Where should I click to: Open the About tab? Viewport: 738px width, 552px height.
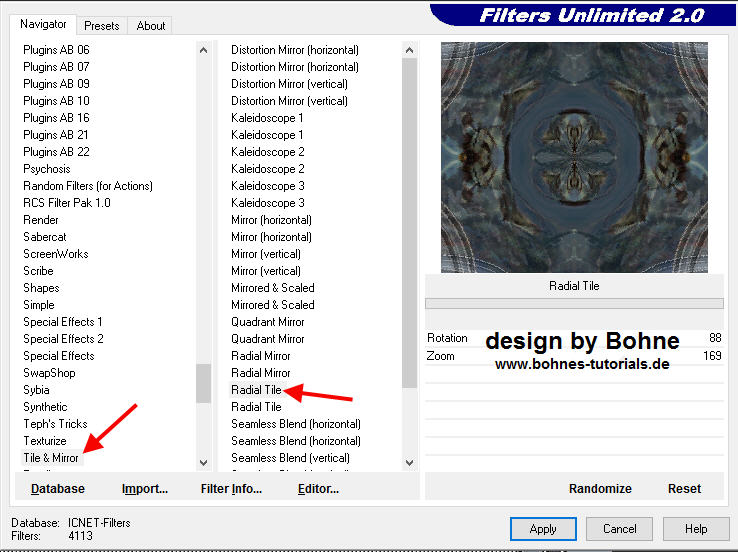tap(151, 26)
